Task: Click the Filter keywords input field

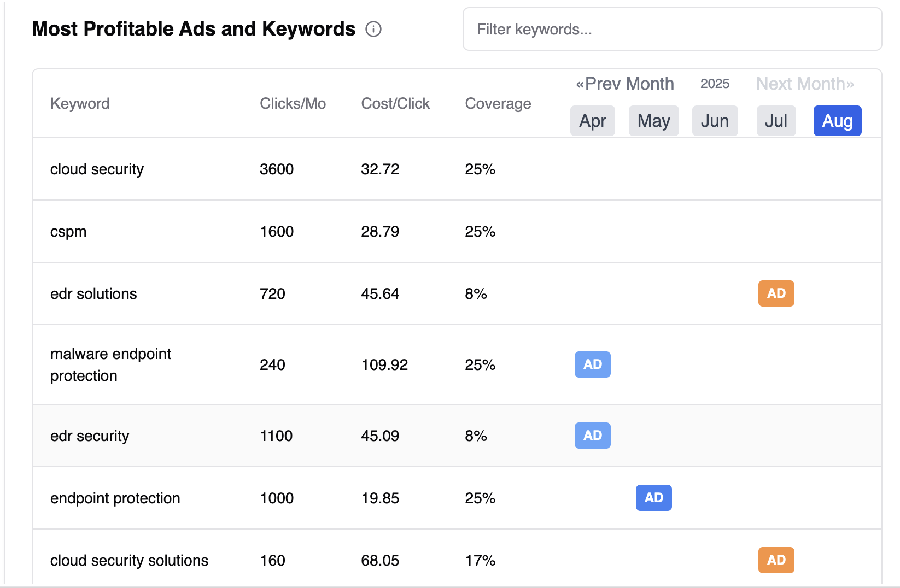Action: [x=671, y=30]
